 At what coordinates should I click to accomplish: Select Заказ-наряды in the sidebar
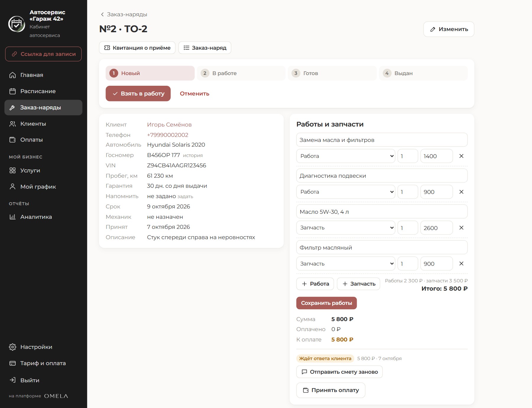click(43, 108)
